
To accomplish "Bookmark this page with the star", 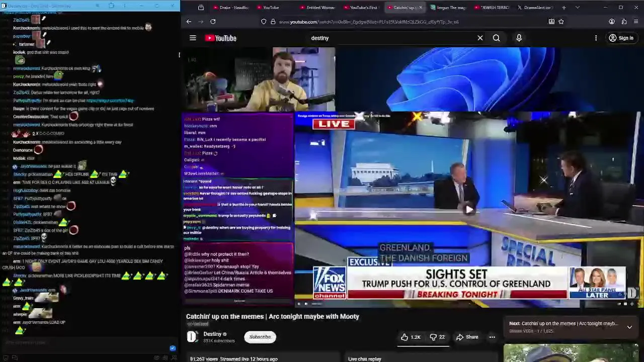I will coord(561,22).
